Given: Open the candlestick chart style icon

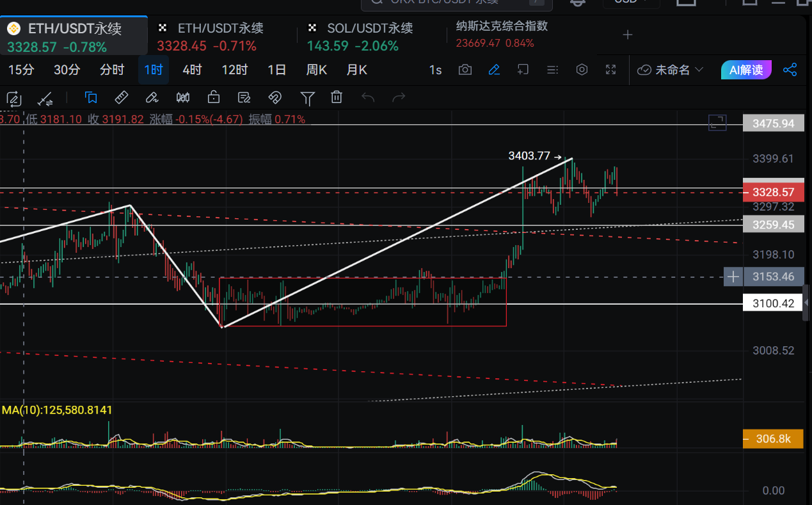Looking at the screenshot, I should pos(183,97).
